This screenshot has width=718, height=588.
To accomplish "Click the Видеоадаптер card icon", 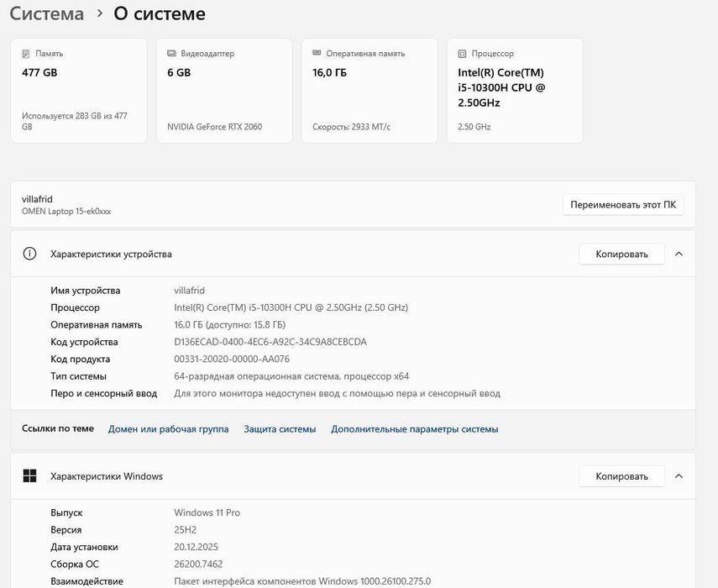I will pyautogui.click(x=171, y=54).
